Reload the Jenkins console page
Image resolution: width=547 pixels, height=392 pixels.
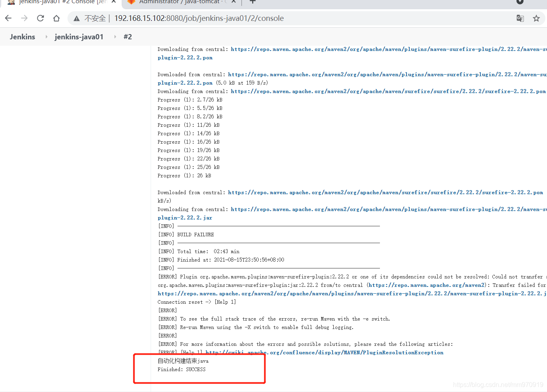click(x=41, y=18)
